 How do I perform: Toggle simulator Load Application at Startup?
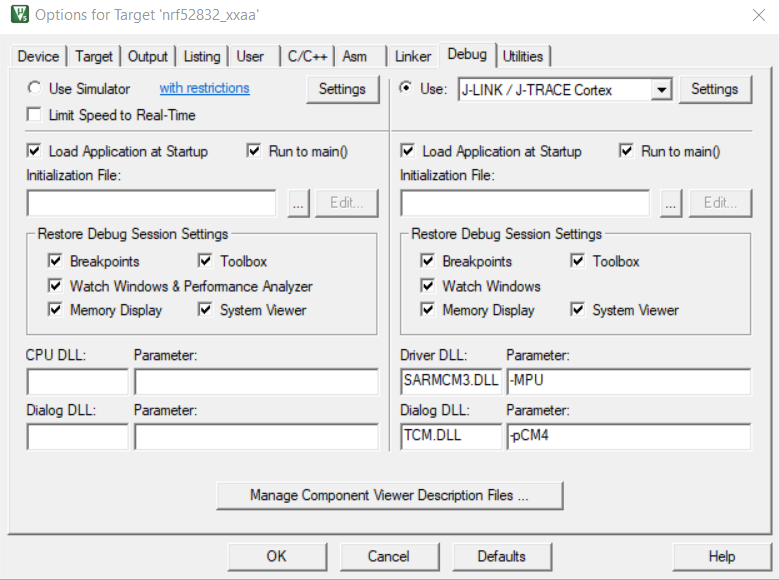tap(34, 151)
